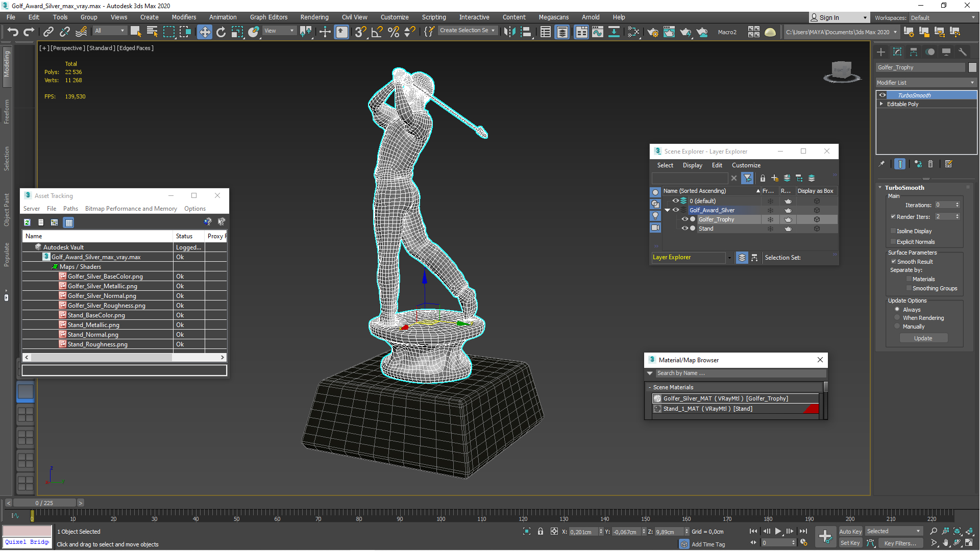Click the Golfer_Silver_MAT material swatch
Viewport: 980px width, 551px height.
coord(657,397)
